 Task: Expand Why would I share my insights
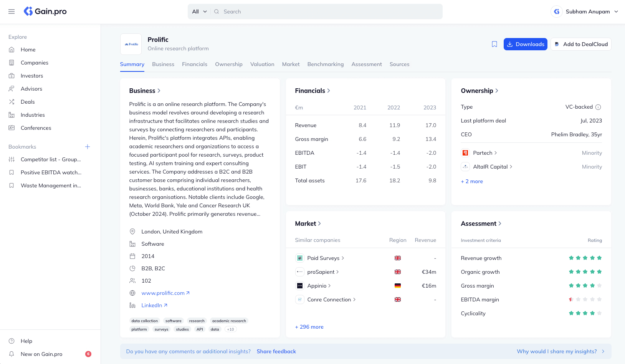click(561, 351)
